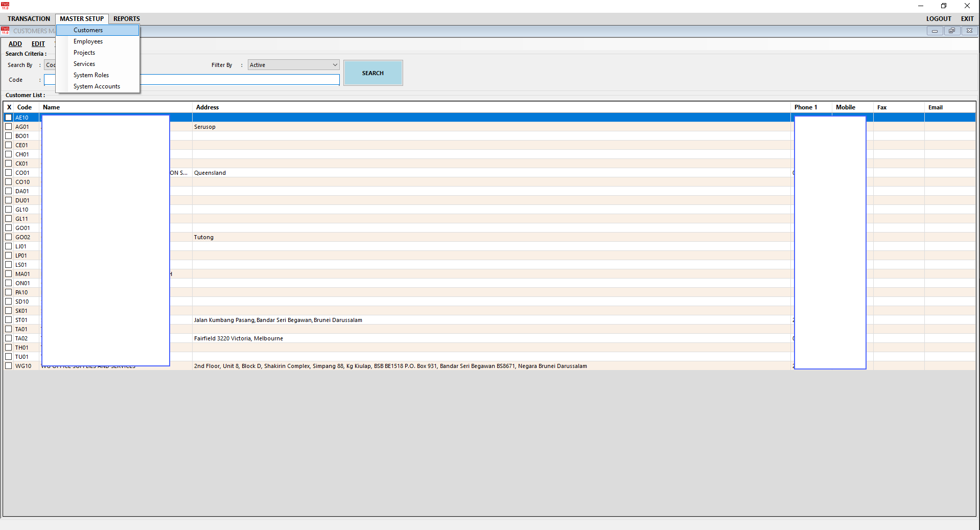This screenshot has width=980, height=530.
Task: Tick the checkbox for customer DU01
Action: (x=9, y=200)
